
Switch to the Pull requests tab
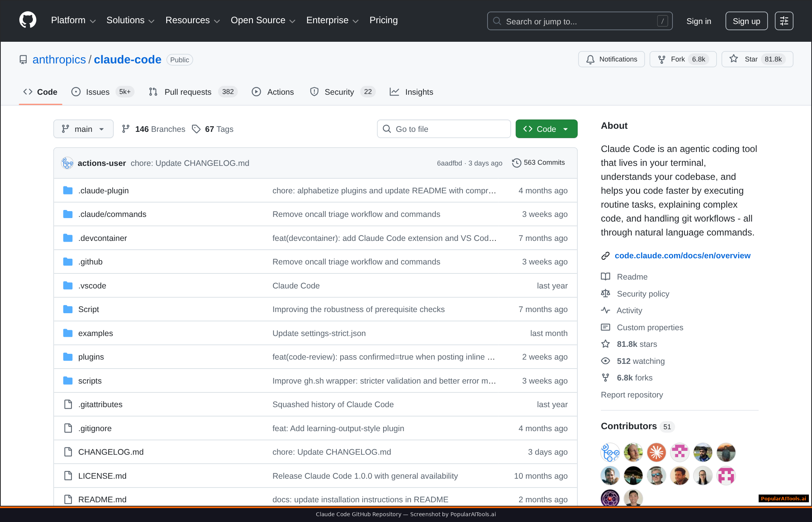click(188, 92)
